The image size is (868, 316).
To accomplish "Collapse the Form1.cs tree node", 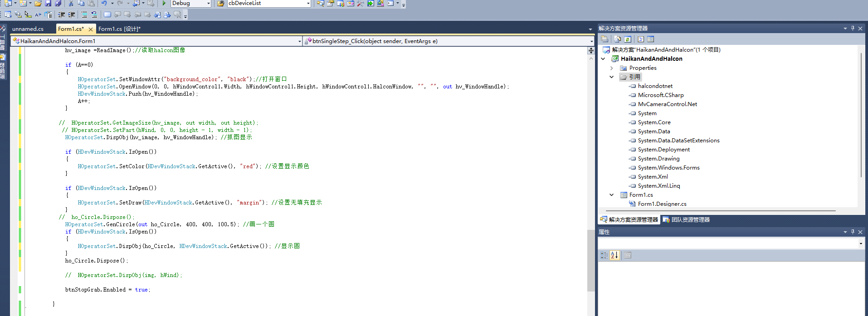I will click(611, 194).
